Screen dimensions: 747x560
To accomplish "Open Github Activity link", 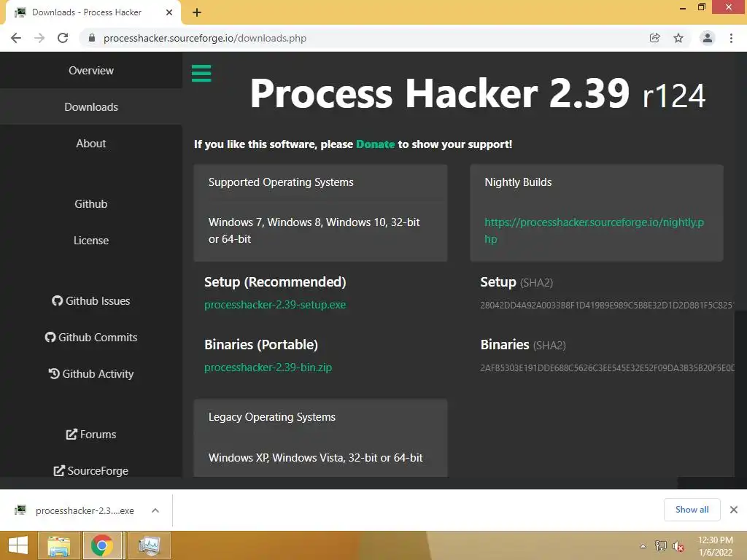I will (x=91, y=374).
